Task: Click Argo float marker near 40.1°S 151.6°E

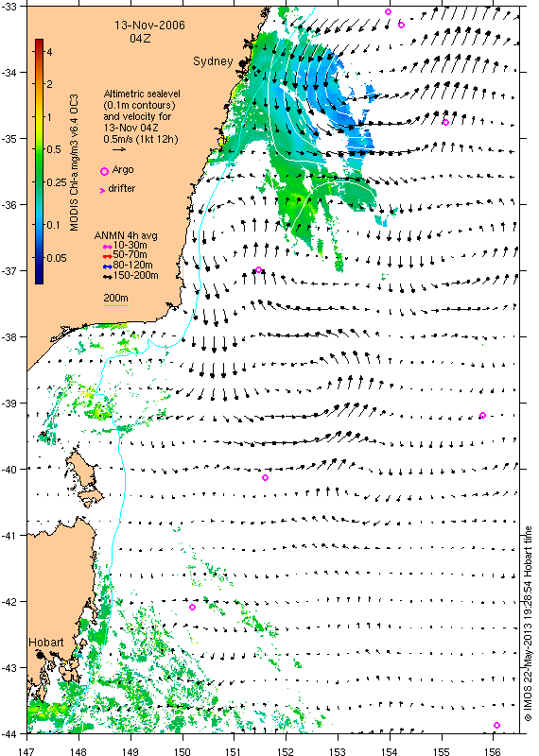Action: pyautogui.click(x=265, y=478)
